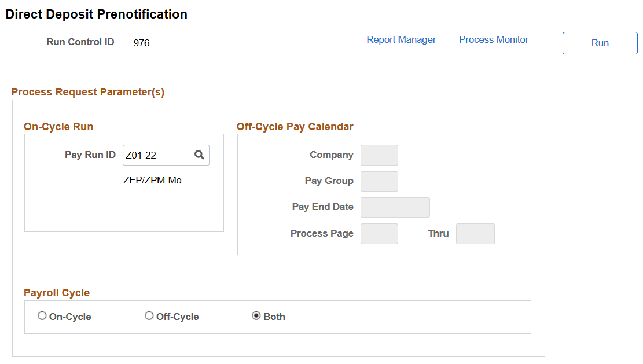Open Process Monitor
643x364 pixels.
(493, 39)
